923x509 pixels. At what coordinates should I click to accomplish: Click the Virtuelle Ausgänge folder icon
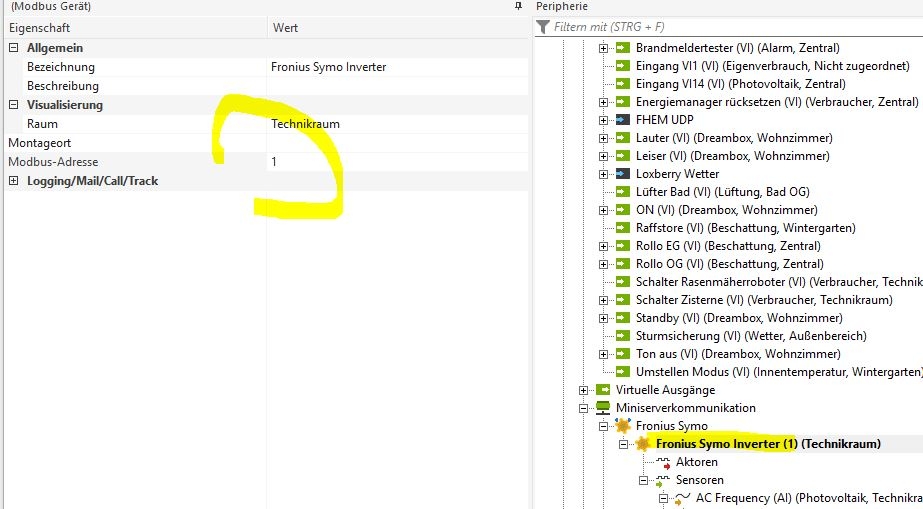603,390
